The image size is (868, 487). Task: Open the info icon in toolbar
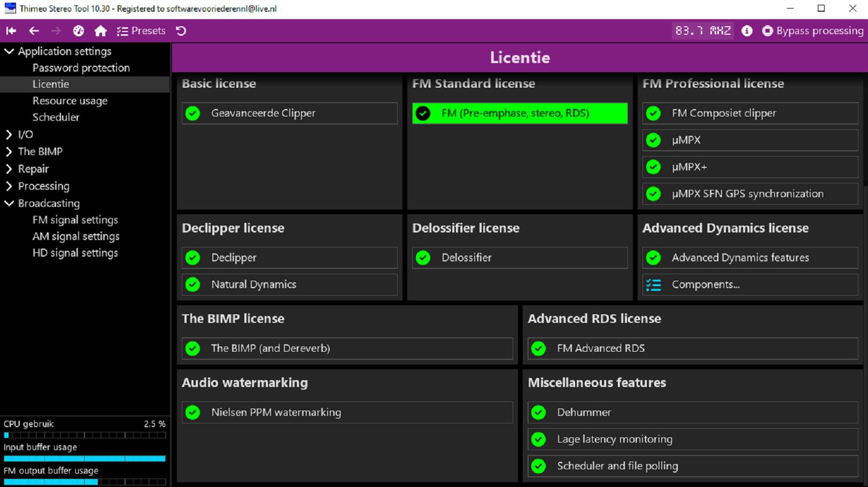point(747,31)
